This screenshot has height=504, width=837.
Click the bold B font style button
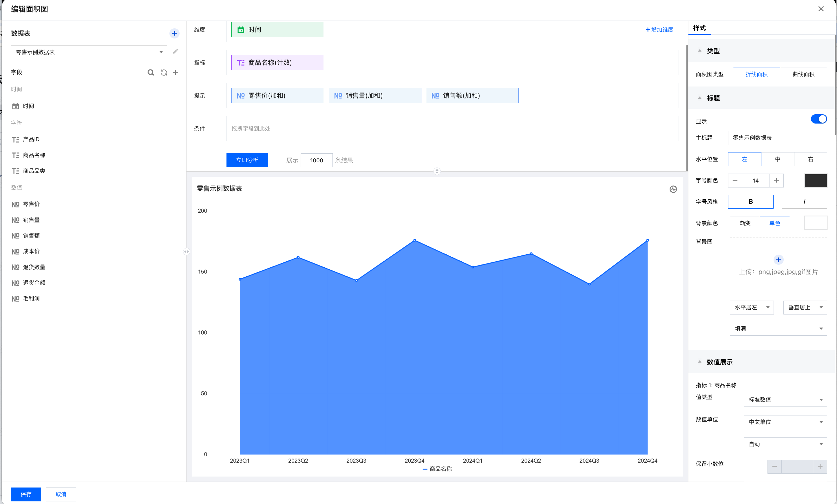[750, 202]
